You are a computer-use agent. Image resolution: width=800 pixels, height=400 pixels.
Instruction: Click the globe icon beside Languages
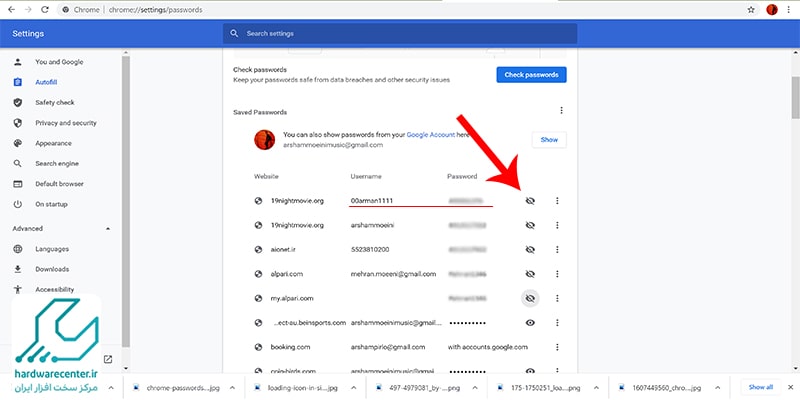coord(18,249)
